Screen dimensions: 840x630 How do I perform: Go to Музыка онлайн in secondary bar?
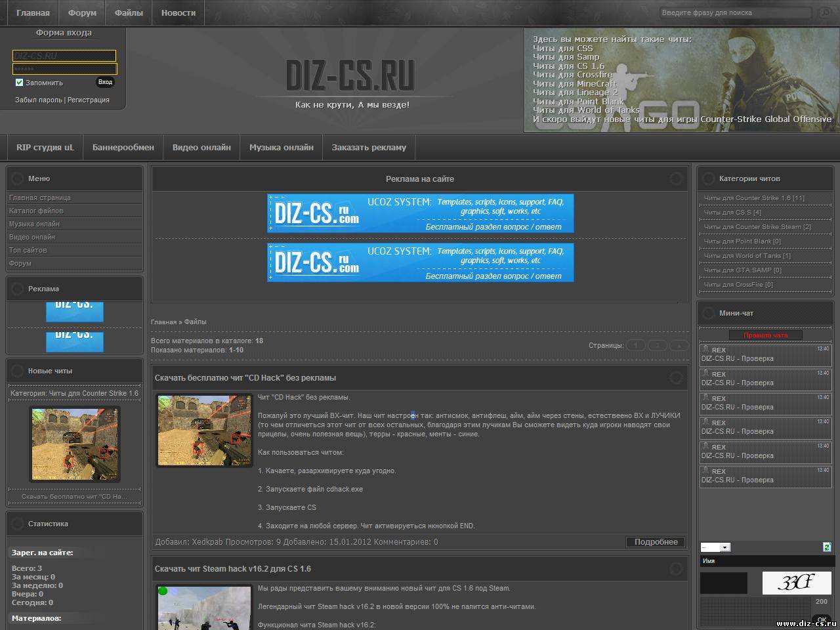click(x=282, y=147)
